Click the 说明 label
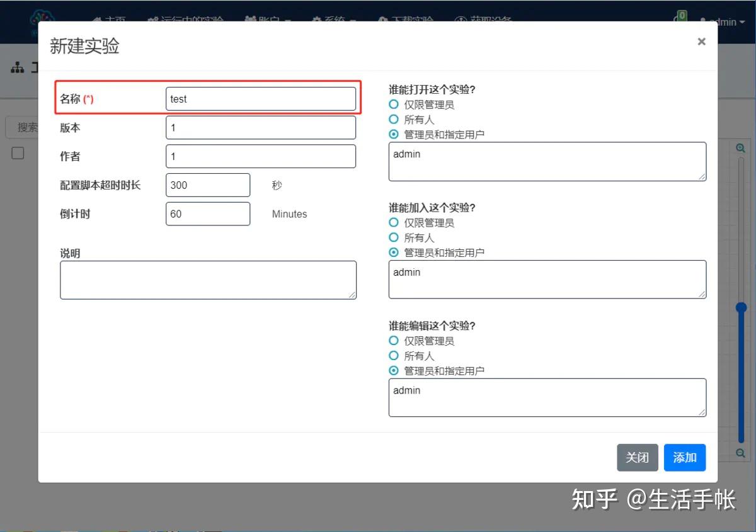Screen dimensions: 756x532 70,254
